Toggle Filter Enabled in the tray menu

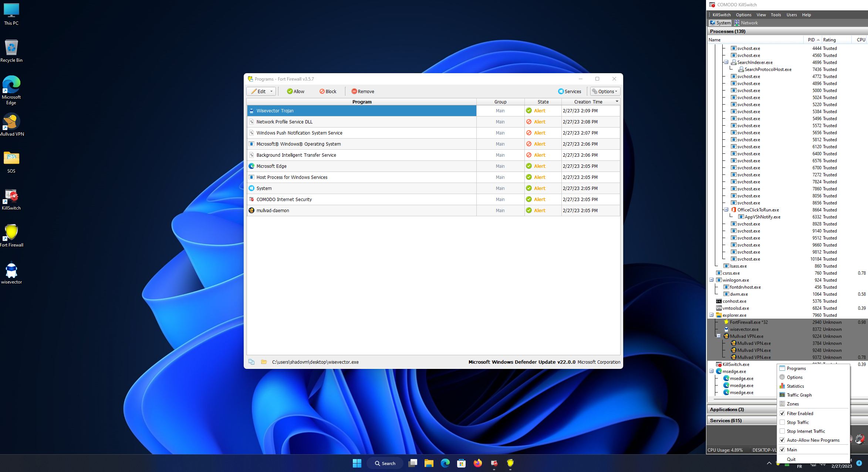(813, 413)
